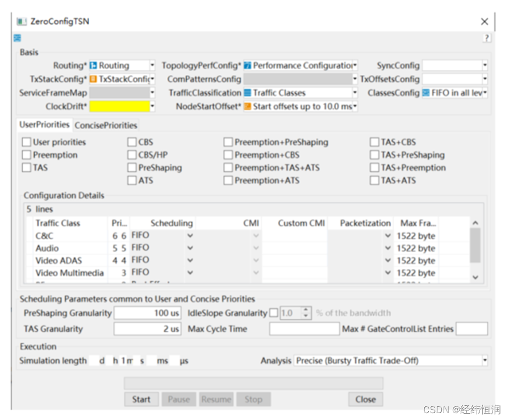
Task: Tick the TAS+Preemption checkbox
Action: coord(374,168)
